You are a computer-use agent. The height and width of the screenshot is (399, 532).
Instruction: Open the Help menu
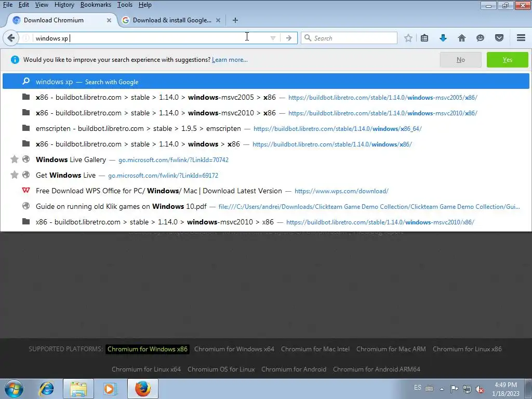(x=145, y=5)
